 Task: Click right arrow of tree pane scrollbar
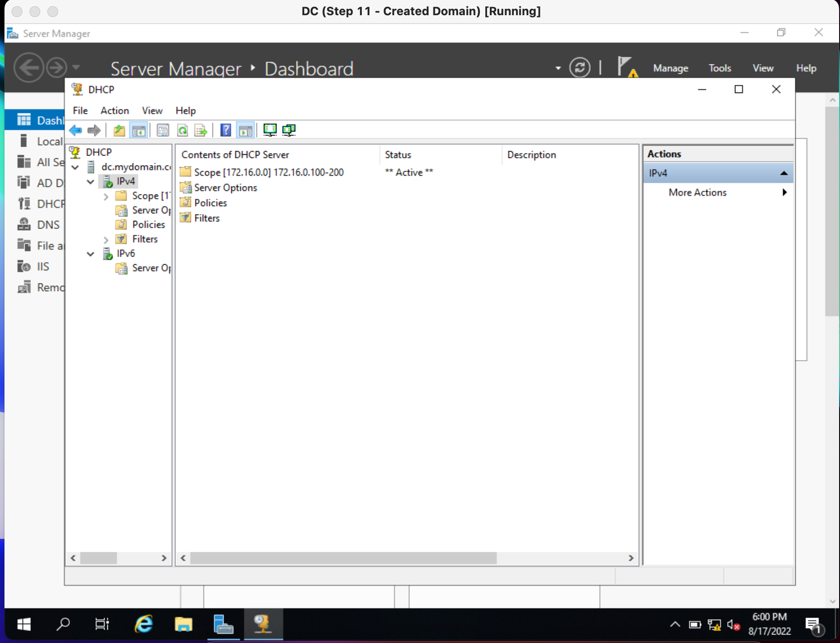click(164, 558)
